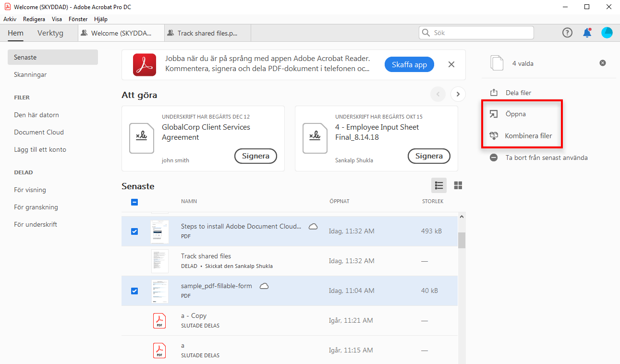Click the sample_pdf-fillable-form thumbnail
Image resolution: width=620 pixels, height=364 pixels.
pyautogui.click(x=160, y=291)
